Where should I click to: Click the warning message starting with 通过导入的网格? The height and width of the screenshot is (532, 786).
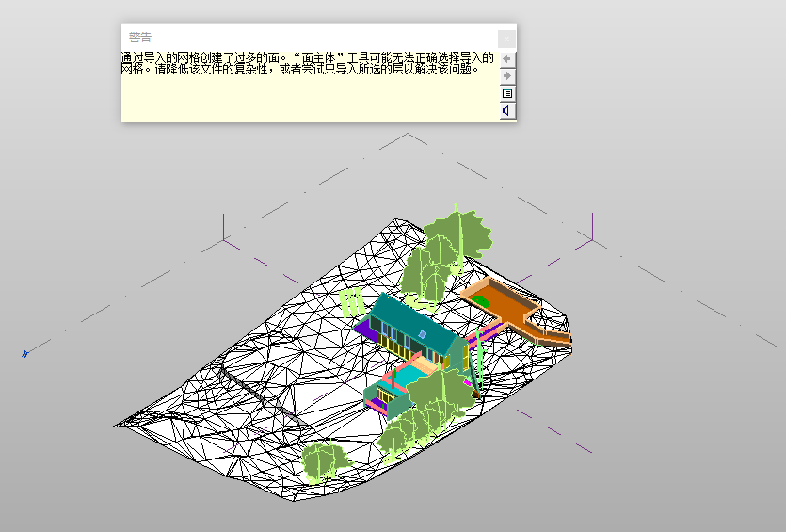pos(307,64)
